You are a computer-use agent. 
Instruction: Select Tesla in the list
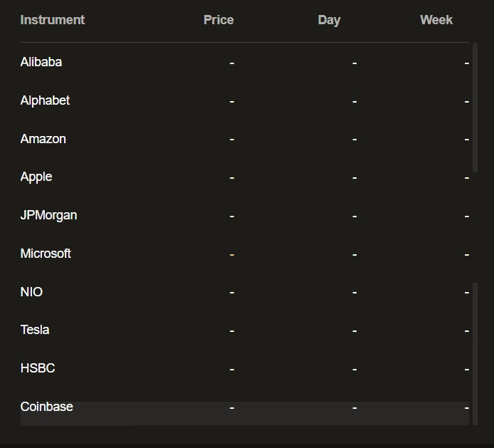[35, 330]
